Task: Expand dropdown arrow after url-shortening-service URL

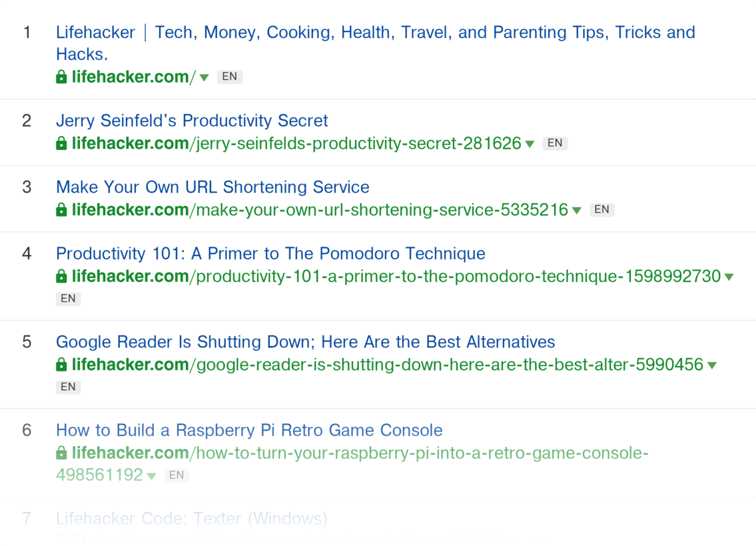Action: [x=577, y=211]
